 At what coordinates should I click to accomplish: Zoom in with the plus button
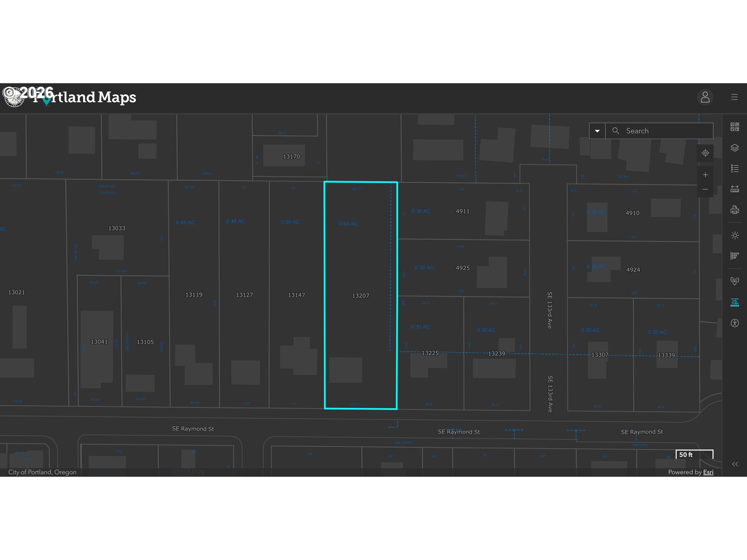click(x=705, y=175)
